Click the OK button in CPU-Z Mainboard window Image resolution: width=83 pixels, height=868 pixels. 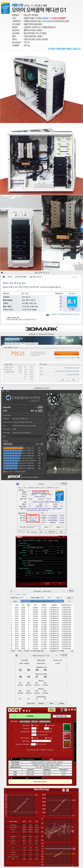[60, 584]
